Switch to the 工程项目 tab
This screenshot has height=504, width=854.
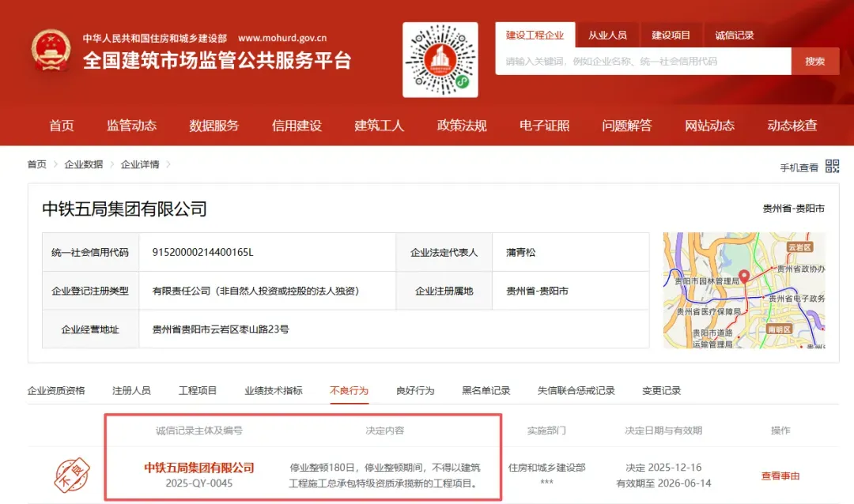point(198,390)
